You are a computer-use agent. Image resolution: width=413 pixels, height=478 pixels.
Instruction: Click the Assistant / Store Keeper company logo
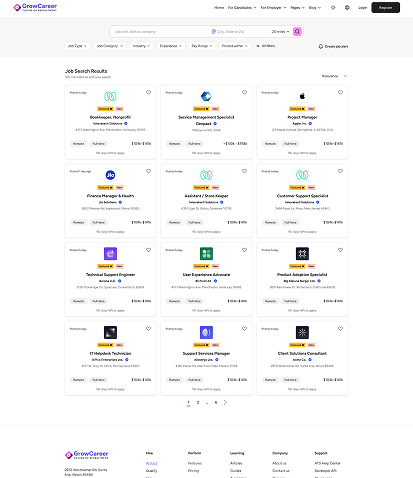coord(206,175)
